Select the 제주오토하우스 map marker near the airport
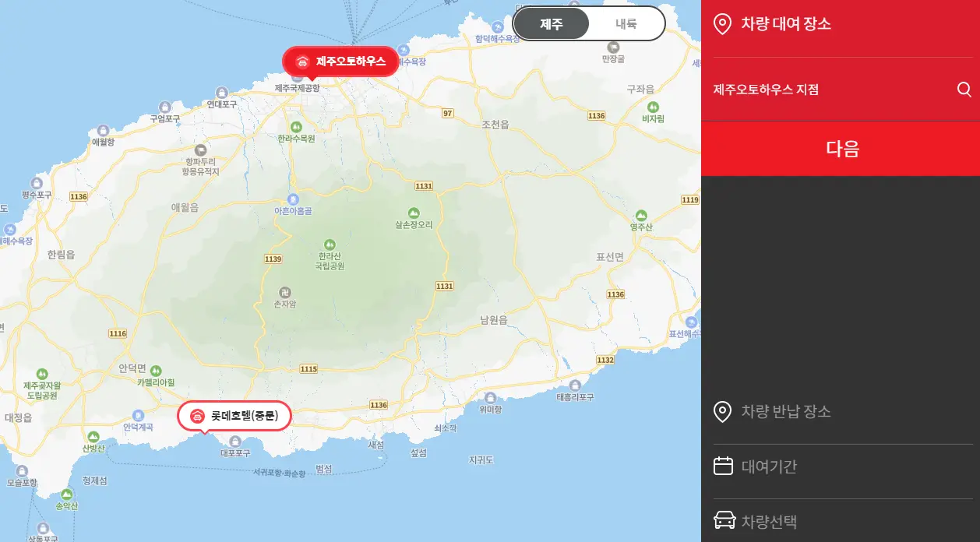The image size is (980, 542). tap(340, 62)
